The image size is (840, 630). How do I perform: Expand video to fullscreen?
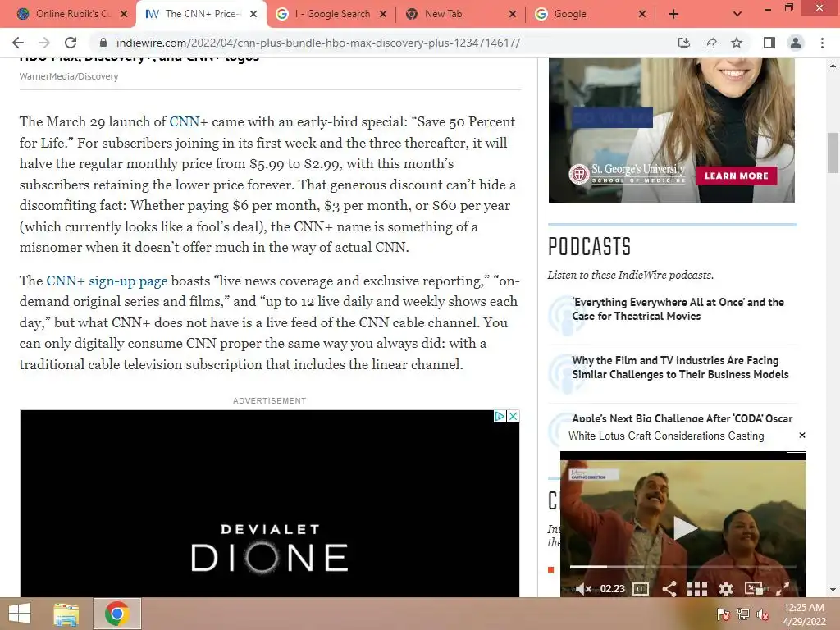pos(783,589)
